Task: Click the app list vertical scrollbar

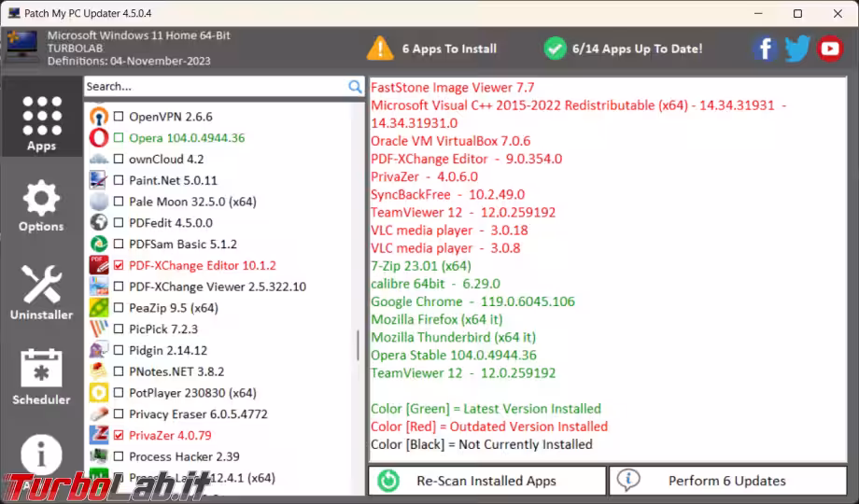Action: click(358, 345)
